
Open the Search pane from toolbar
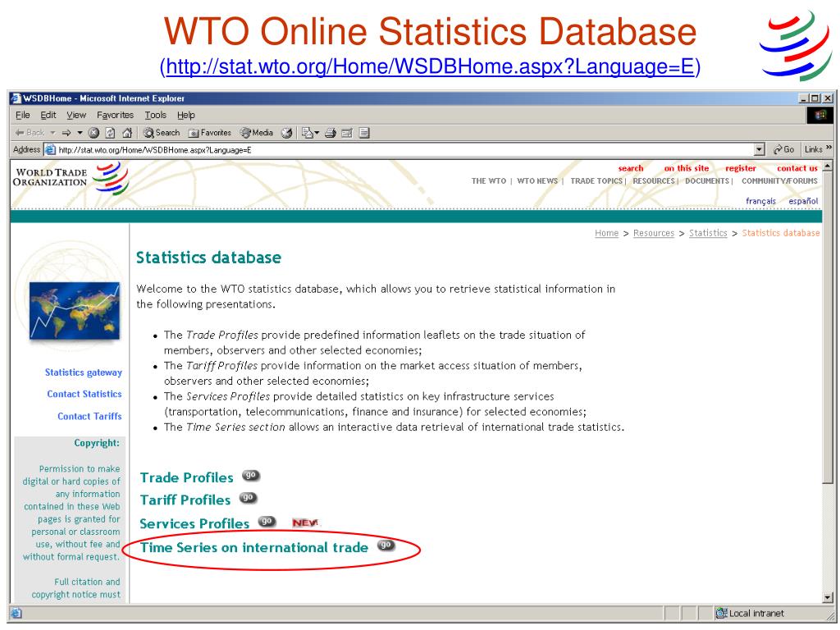[x=162, y=133]
